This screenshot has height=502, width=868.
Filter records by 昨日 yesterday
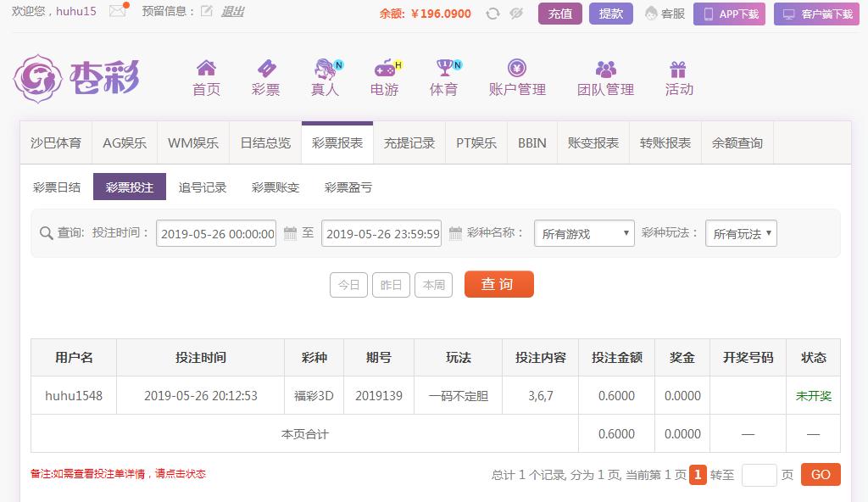click(x=391, y=285)
